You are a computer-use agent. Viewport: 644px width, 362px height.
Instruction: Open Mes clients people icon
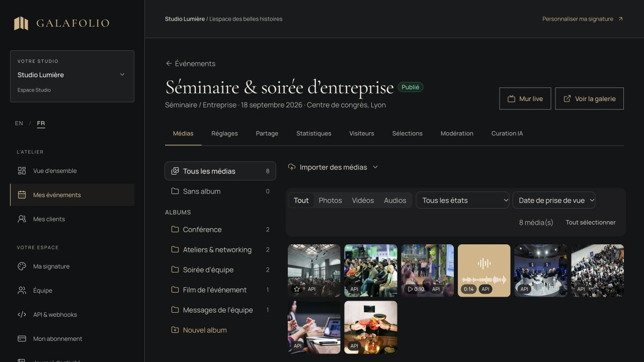[22, 219]
